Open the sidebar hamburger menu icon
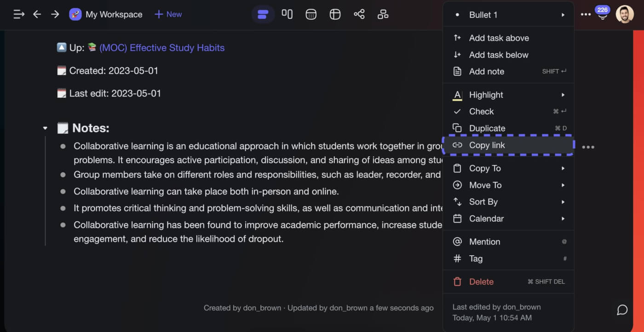The height and width of the screenshot is (332, 644). tap(18, 14)
